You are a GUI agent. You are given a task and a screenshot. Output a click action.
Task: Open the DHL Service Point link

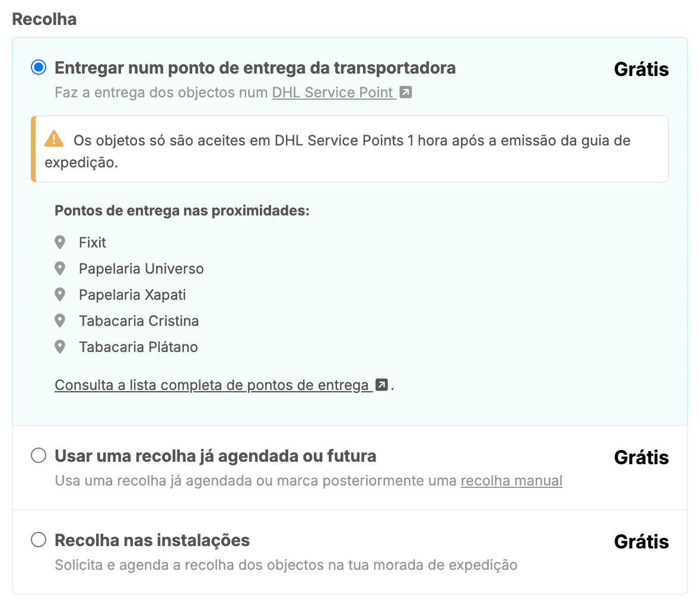point(333,93)
